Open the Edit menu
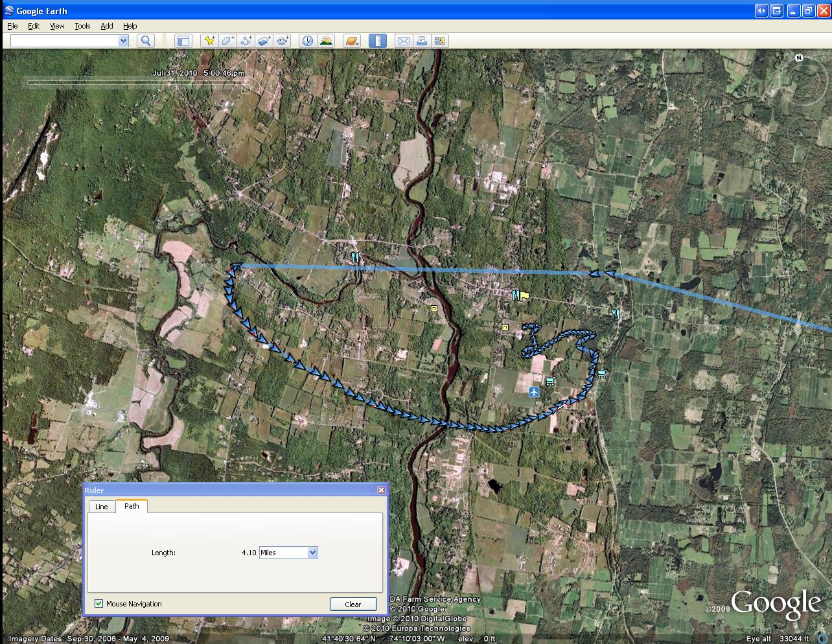This screenshot has width=832, height=644. [34, 26]
